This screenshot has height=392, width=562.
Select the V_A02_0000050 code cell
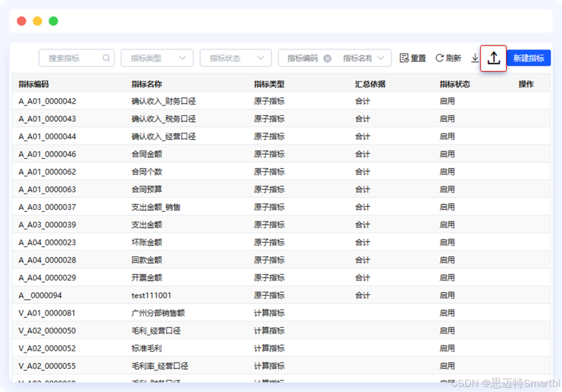coord(47,331)
